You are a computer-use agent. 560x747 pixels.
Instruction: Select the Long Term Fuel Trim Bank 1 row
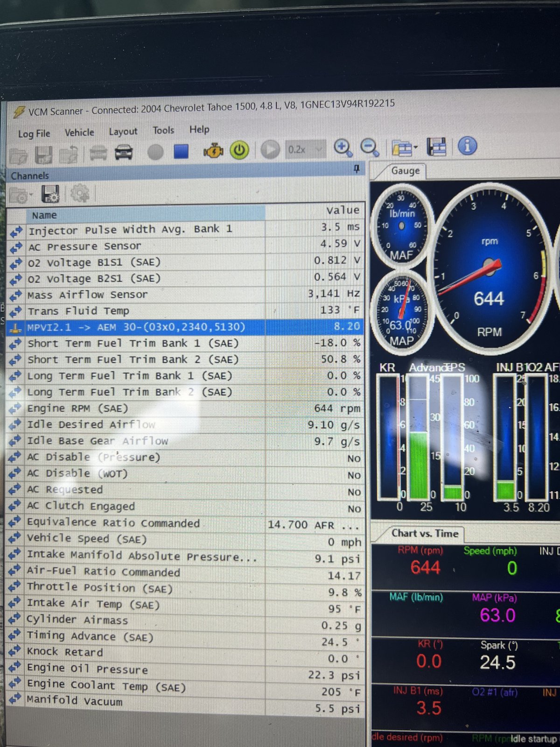click(x=186, y=375)
